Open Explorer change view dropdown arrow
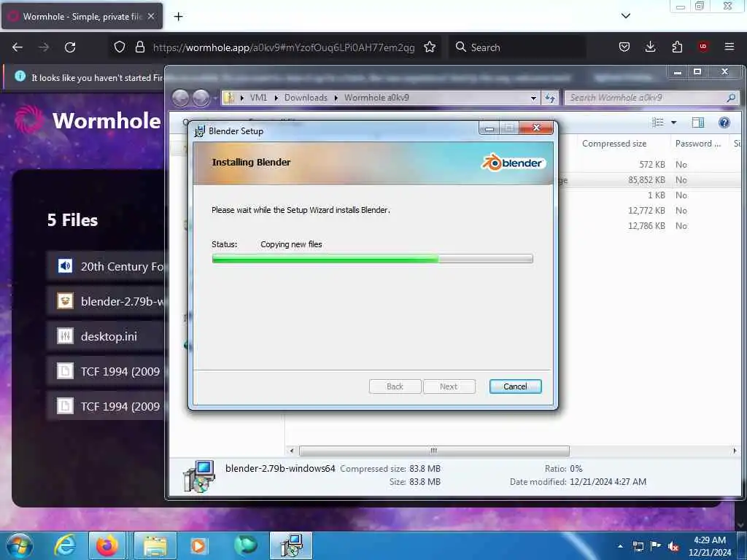Viewport: 747px width, 560px height. click(673, 122)
